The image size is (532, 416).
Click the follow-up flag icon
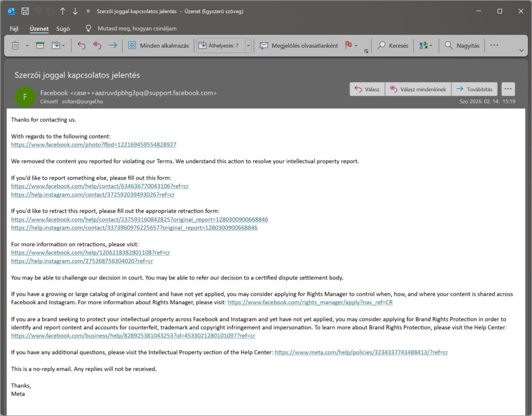[348, 46]
